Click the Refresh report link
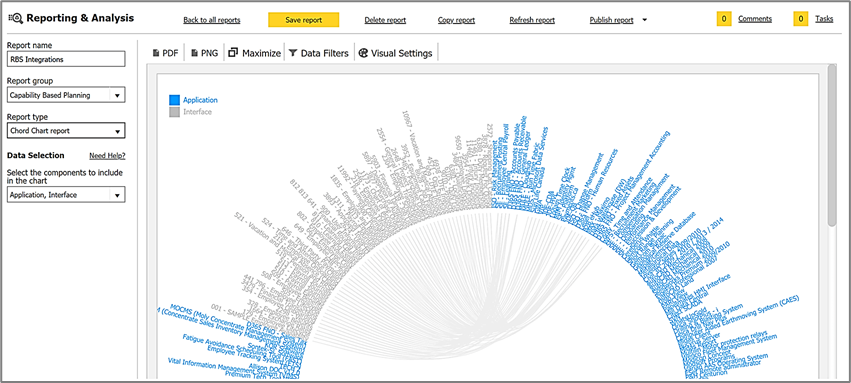851x383 pixels. (532, 20)
